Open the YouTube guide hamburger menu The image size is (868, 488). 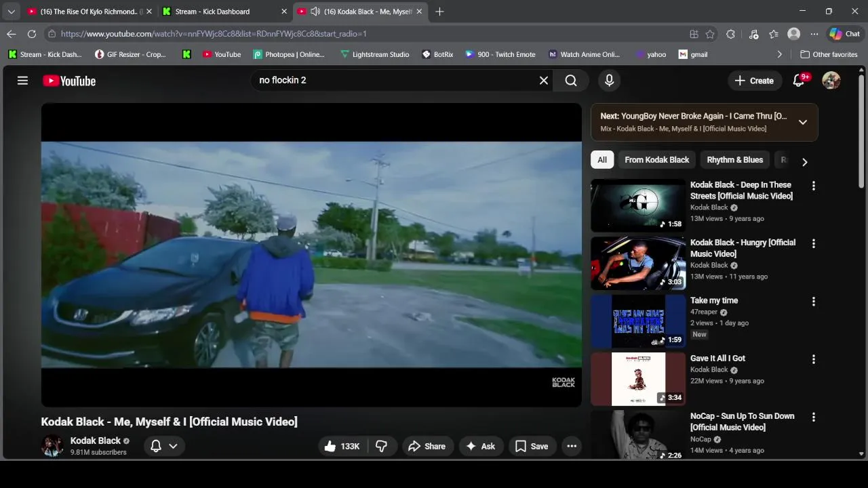pos(22,81)
